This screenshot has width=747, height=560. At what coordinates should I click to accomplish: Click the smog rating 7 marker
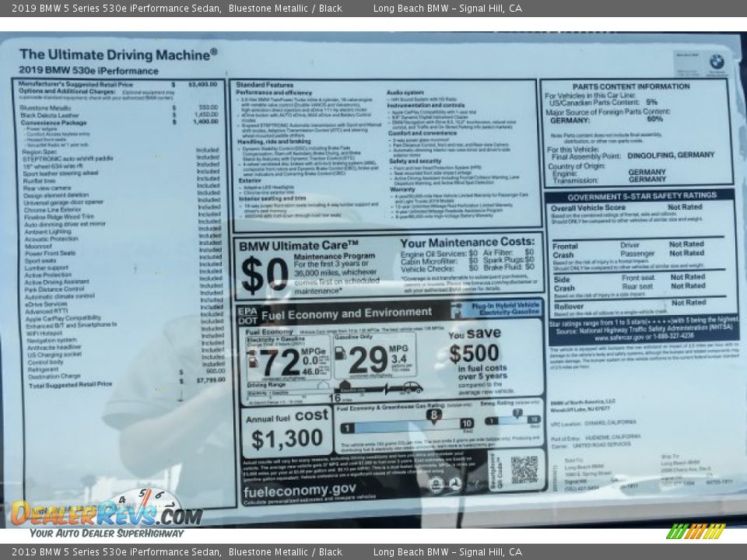pos(516,414)
